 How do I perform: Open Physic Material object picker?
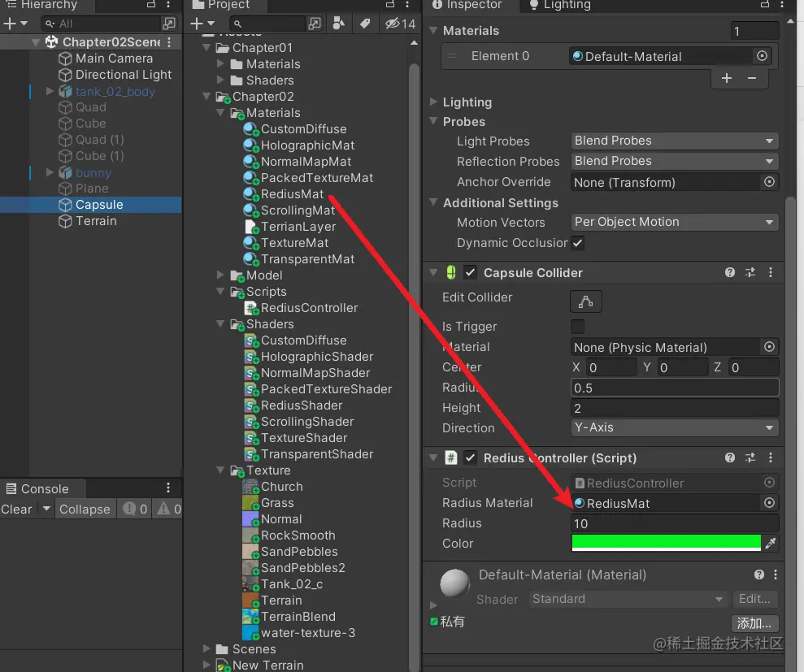[769, 347]
